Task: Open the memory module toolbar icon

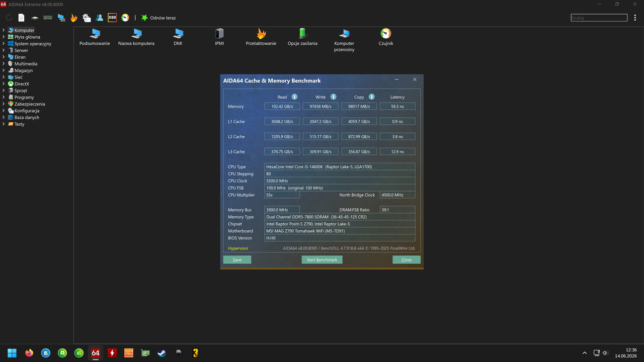Action: pos(48,18)
